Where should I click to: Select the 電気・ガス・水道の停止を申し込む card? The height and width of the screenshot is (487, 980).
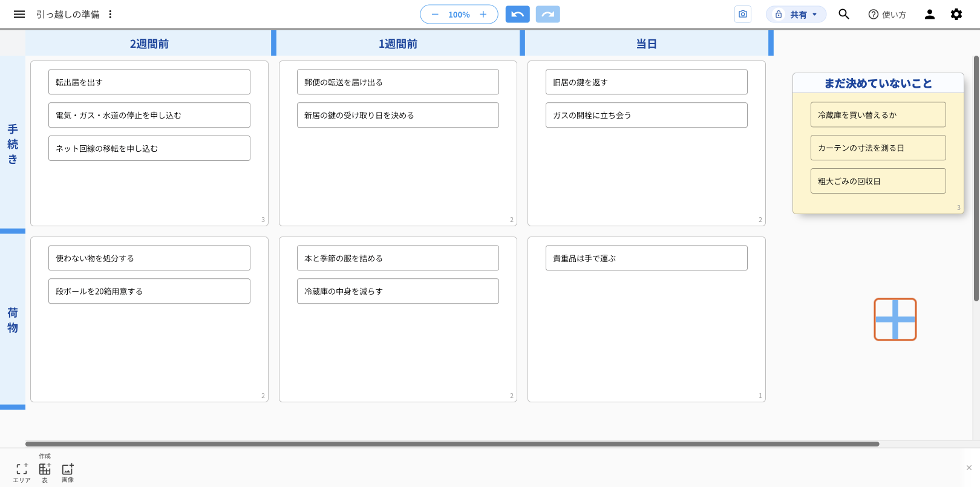point(149,115)
